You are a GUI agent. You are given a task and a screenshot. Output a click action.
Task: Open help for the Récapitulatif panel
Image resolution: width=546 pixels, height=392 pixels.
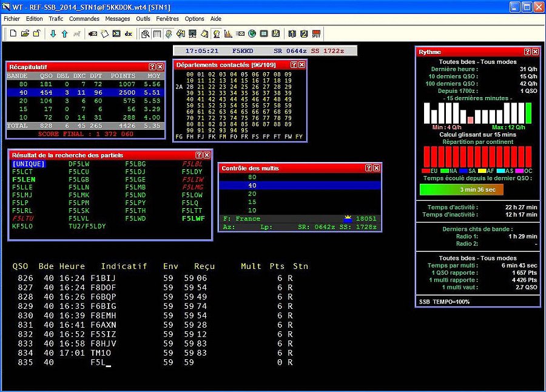[x=152, y=67]
